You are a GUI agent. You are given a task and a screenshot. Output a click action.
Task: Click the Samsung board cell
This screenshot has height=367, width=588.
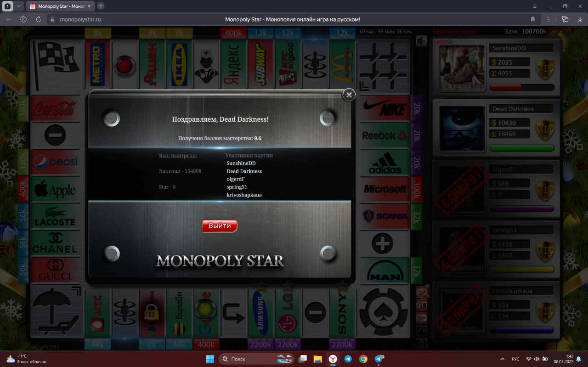[260, 313]
